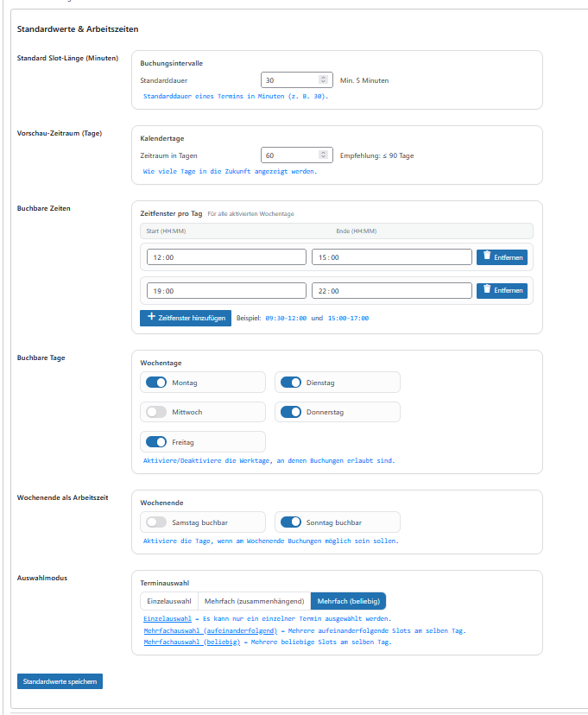Click trash icon on 19:00 time window
Screen dimensions: 588x715
click(x=487, y=289)
